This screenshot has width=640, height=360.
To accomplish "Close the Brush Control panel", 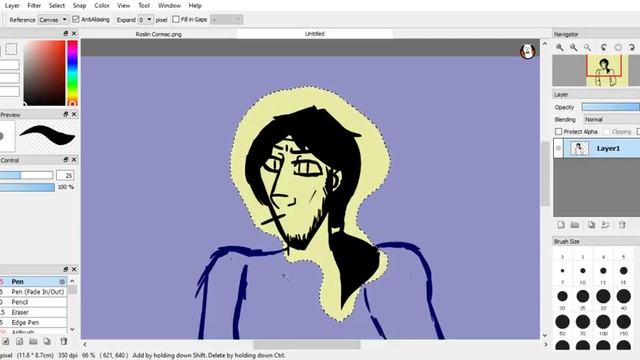I will (74, 160).
